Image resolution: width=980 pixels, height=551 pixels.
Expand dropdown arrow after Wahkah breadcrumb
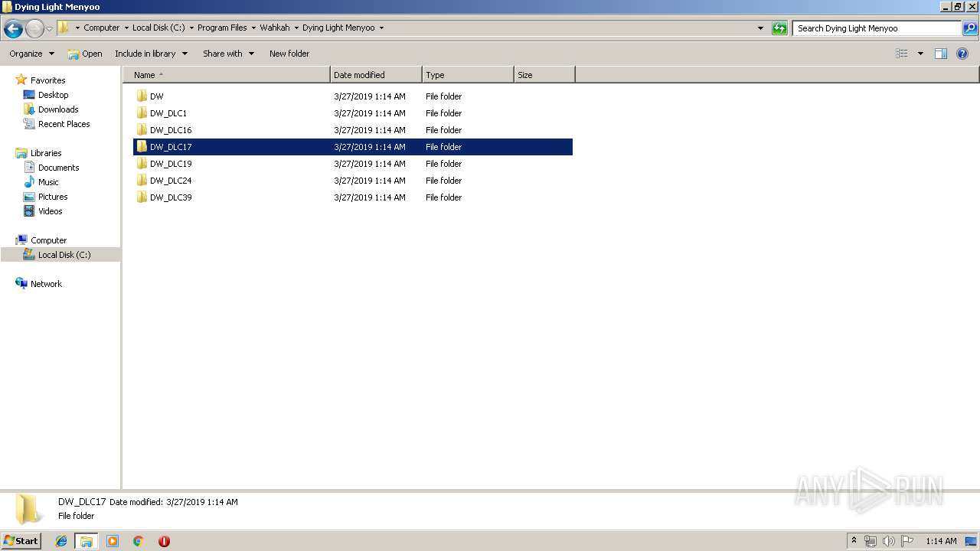[296, 28]
